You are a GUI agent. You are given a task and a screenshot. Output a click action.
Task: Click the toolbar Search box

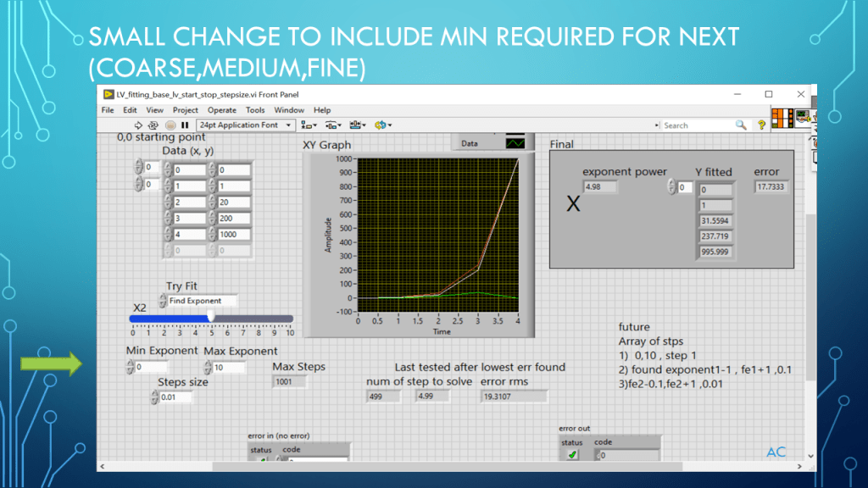point(697,125)
